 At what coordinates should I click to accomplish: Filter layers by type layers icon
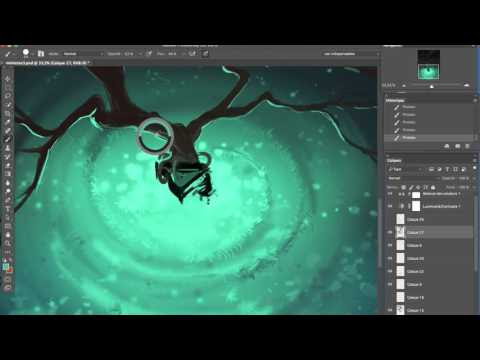[447, 169]
